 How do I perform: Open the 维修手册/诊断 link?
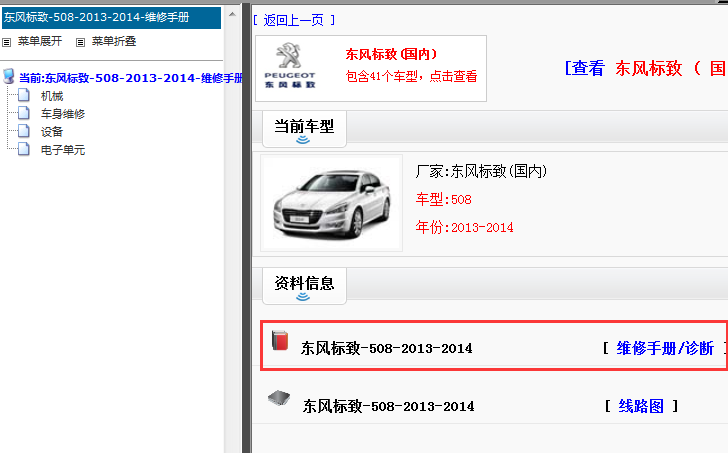pos(665,348)
